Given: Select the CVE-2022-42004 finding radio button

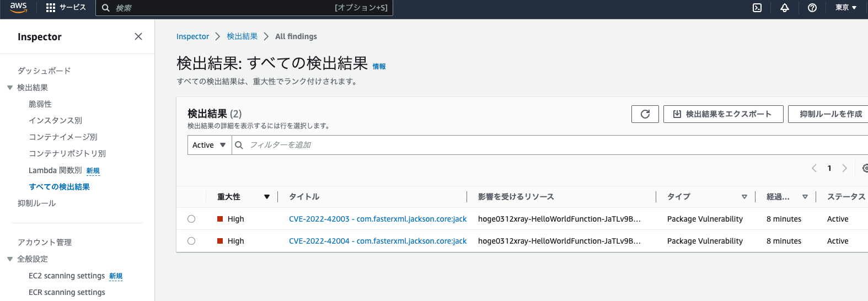Looking at the screenshot, I should point(191,241).
